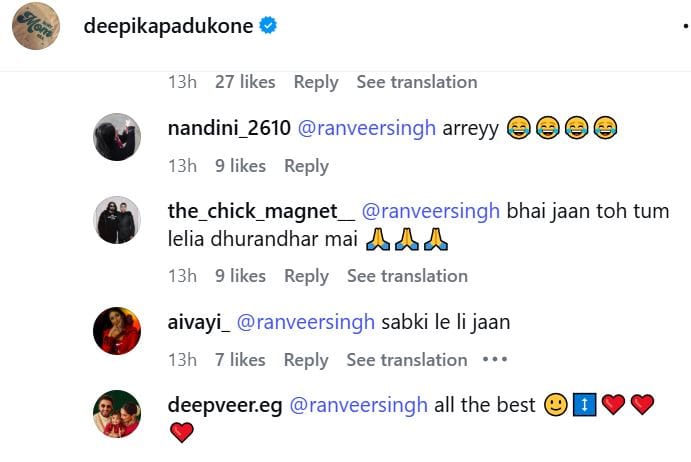The width and height of the screenshot is (691, 462).
Task: Reply to the top comment with 27 likes
Action: click(x=316, y=82)
